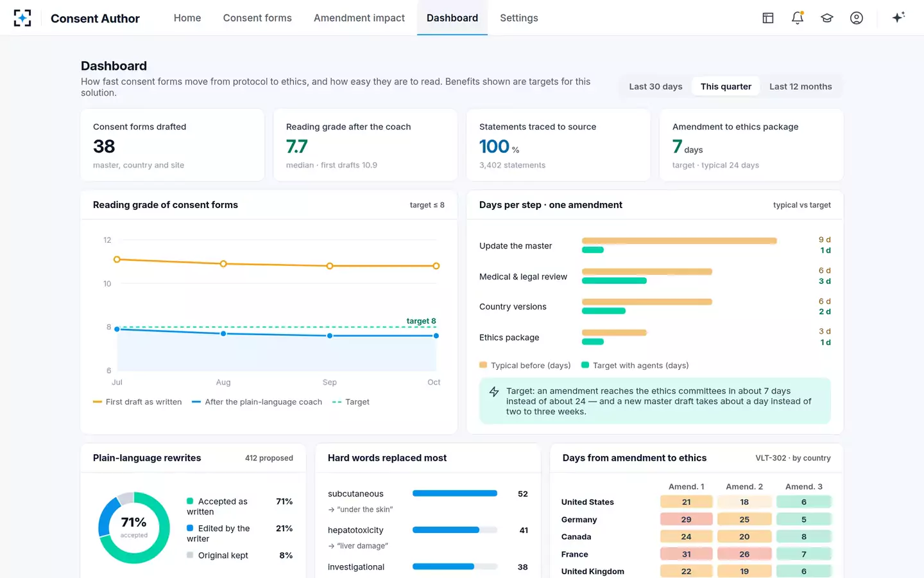924x578 pixels.
Task: Click the Statements traced to source card
Action: pyautogui.click(x=559, y=145)
